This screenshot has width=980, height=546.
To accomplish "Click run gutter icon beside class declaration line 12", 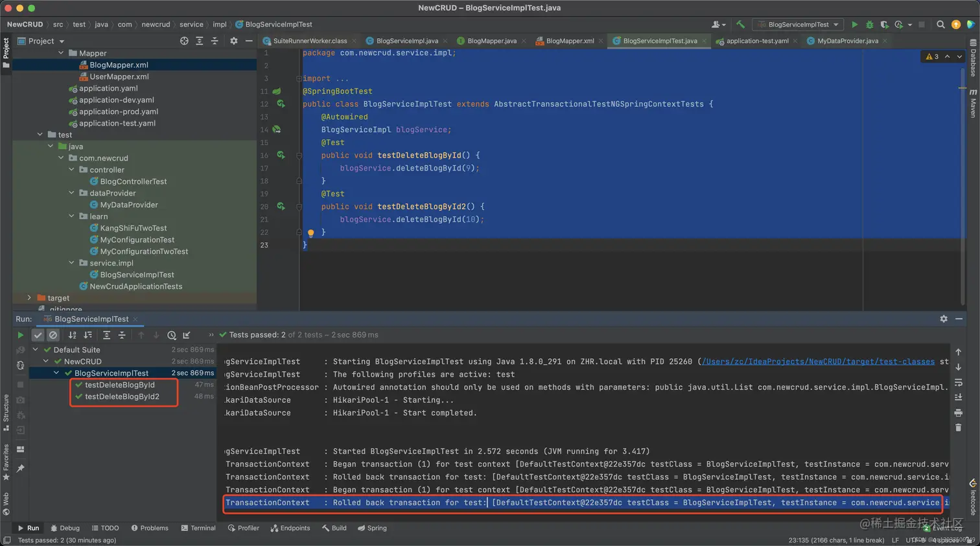I will click(281, 104).
